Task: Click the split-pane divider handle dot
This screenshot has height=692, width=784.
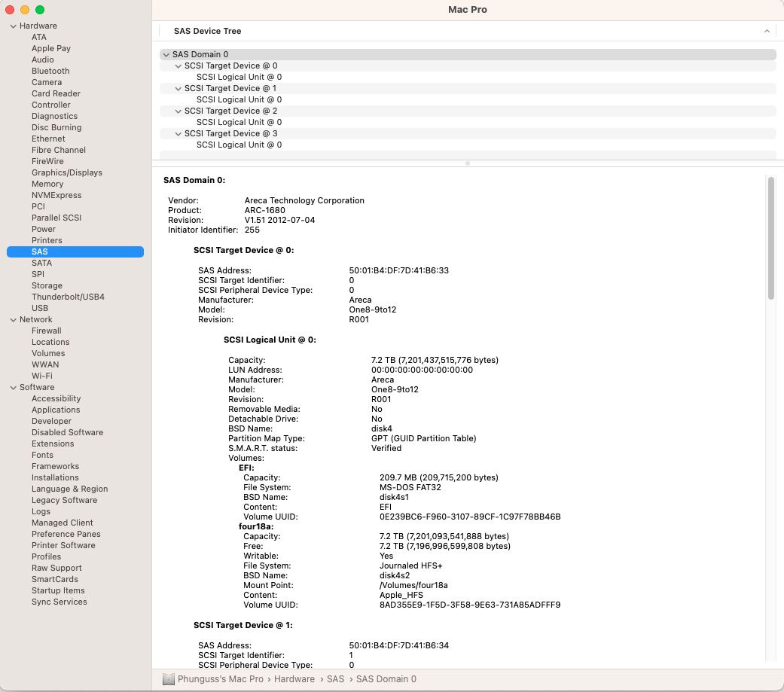Action: [468, 163]
